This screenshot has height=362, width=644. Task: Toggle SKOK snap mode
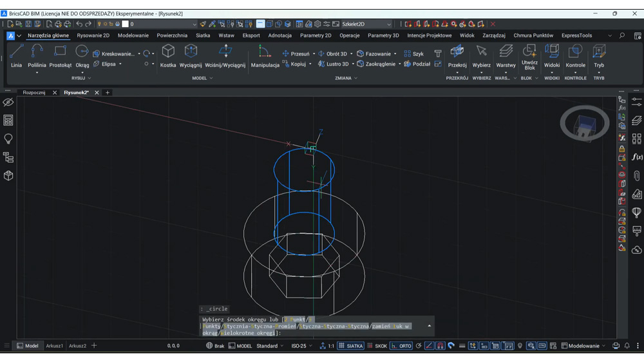tap(377, 346)
